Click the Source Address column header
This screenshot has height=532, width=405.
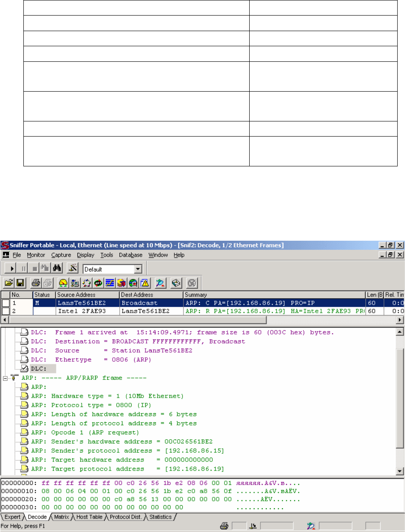(87, 295)
